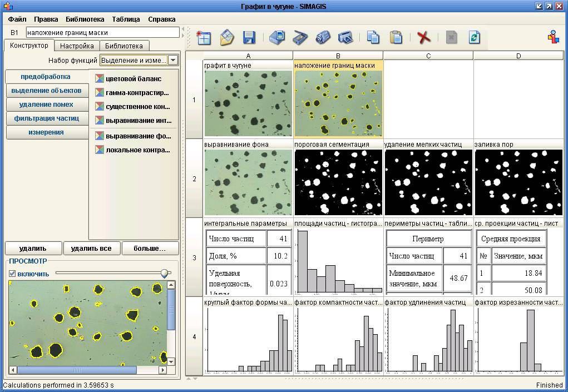Select the цветовой баланс function
This screenshot has height=392, width=568.
[x=133, y=78]
